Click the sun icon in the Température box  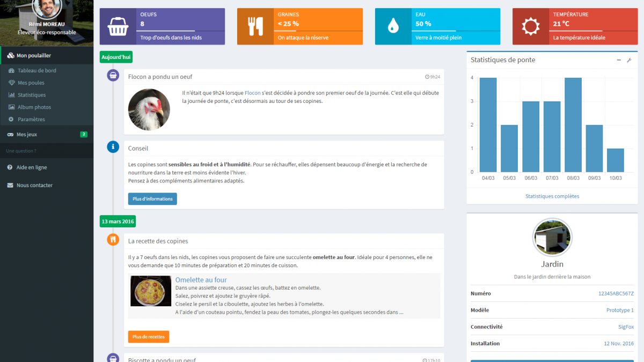pos(530,26)
